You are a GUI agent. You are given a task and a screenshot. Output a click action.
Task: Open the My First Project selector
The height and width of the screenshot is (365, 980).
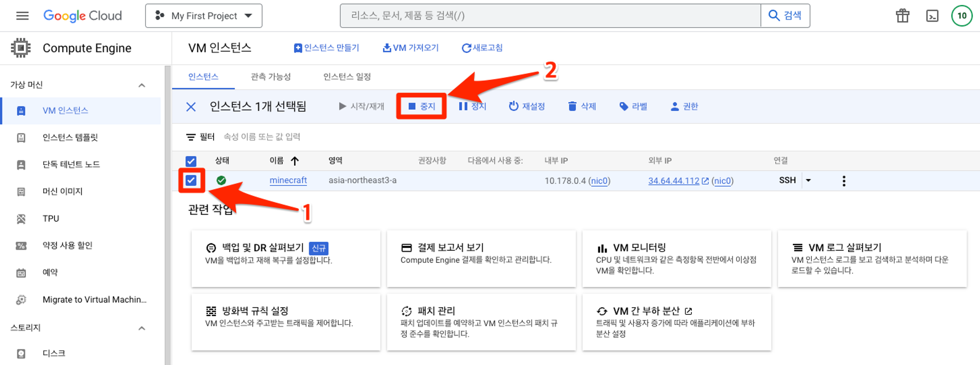pos(203,16)
